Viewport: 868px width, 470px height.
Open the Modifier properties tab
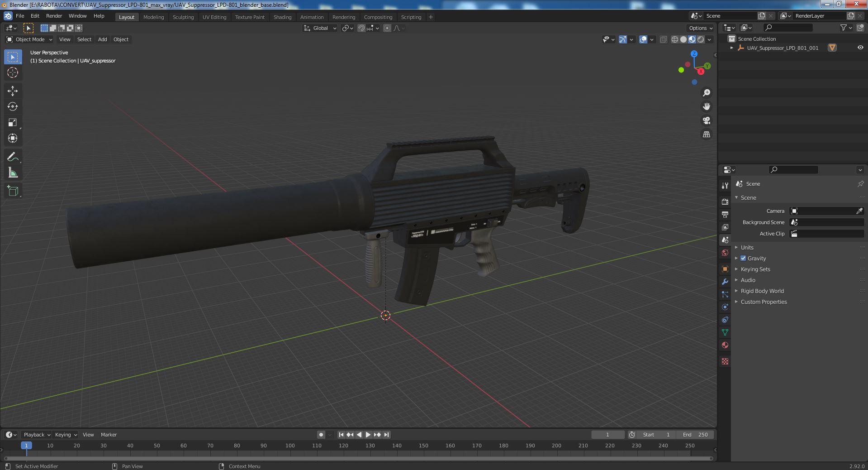coord(725,282)
